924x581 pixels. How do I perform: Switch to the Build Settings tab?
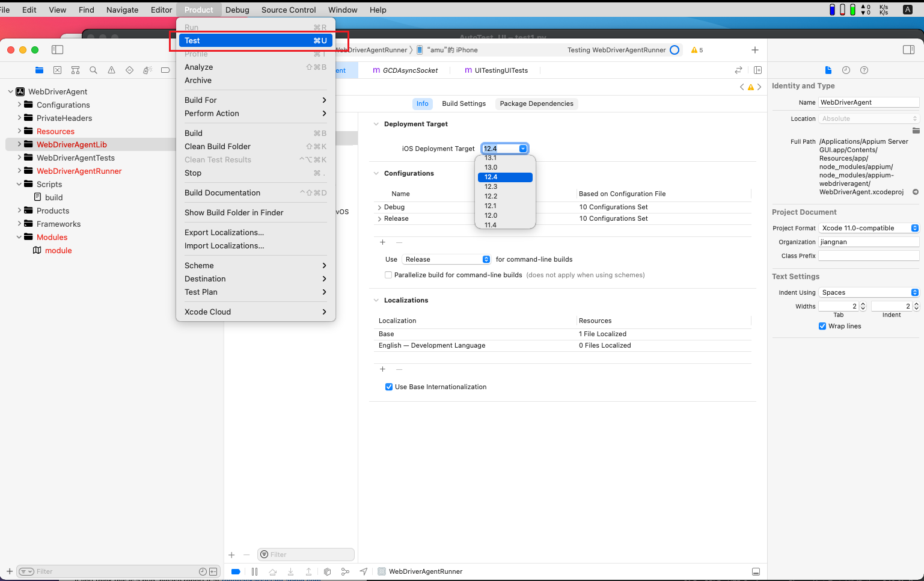point(464,103)
